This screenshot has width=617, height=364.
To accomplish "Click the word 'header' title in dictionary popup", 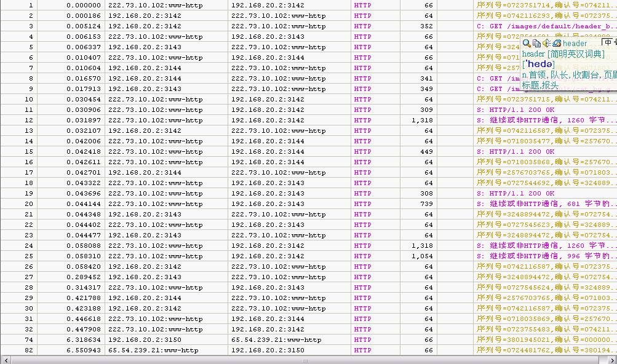I will (575, 43).
